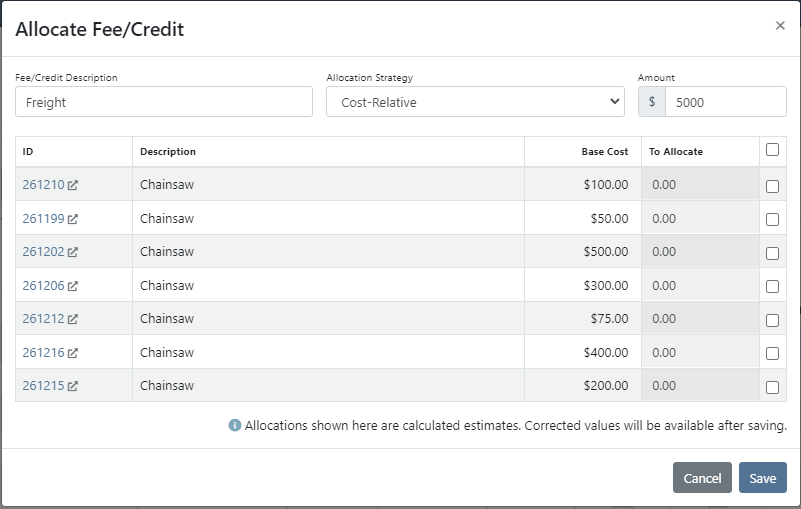801x509 pixels.
Task: Tick the checkbox for the $500.00 Chainsaw row
Action: (x=772, y=253)
